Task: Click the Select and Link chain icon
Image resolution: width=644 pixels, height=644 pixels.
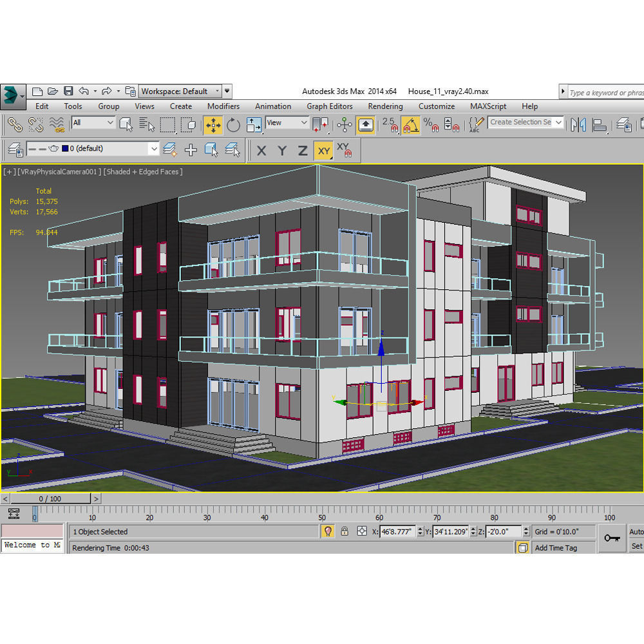Action: pyautogui.click(x=14, y=124)
